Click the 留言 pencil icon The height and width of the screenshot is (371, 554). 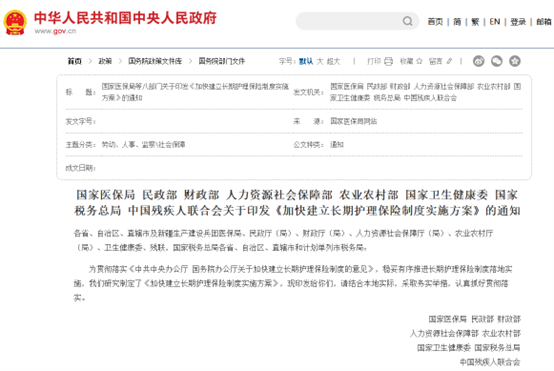tap(449, 61)
